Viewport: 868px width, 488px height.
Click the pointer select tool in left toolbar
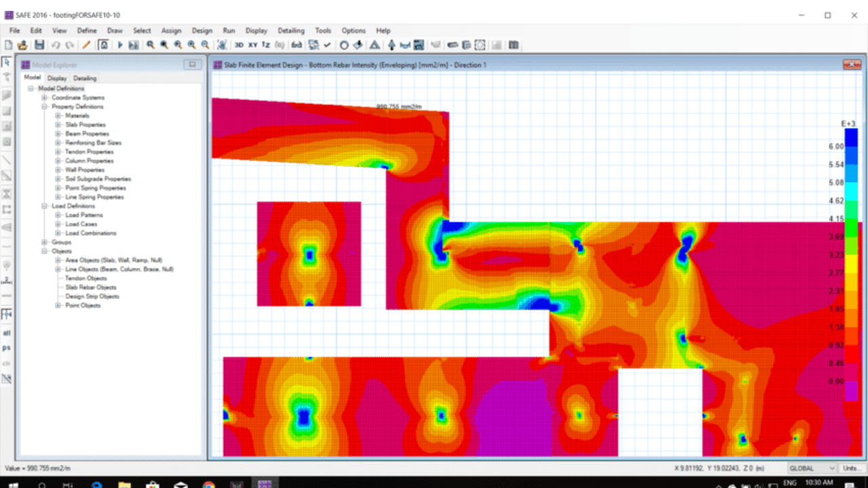pyautogui.click(x=7, y=62)
